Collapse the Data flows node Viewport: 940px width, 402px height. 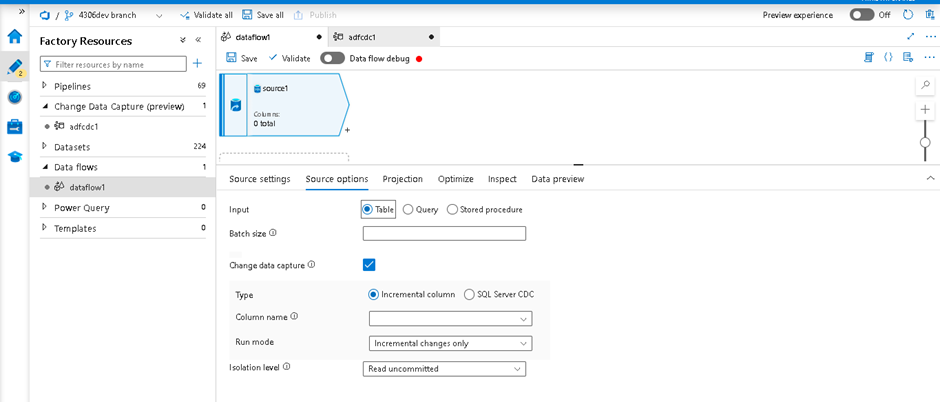(44, 167)
